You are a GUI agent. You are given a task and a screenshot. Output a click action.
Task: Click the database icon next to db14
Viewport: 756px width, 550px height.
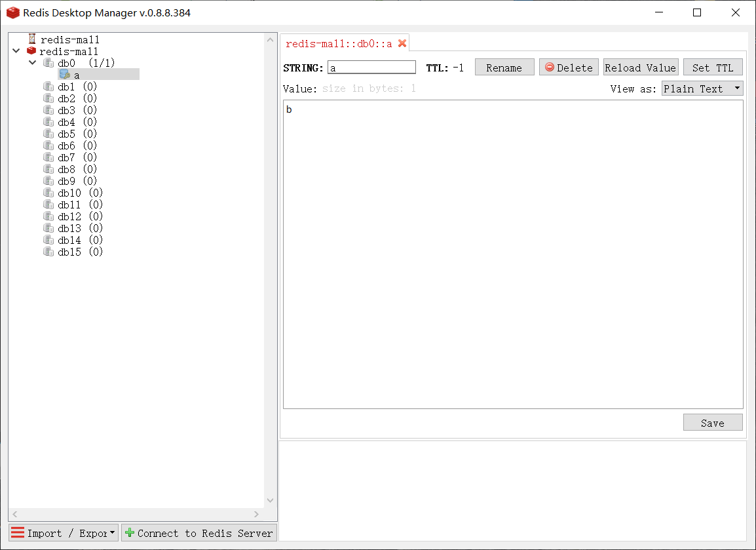(x=48, y=240)
